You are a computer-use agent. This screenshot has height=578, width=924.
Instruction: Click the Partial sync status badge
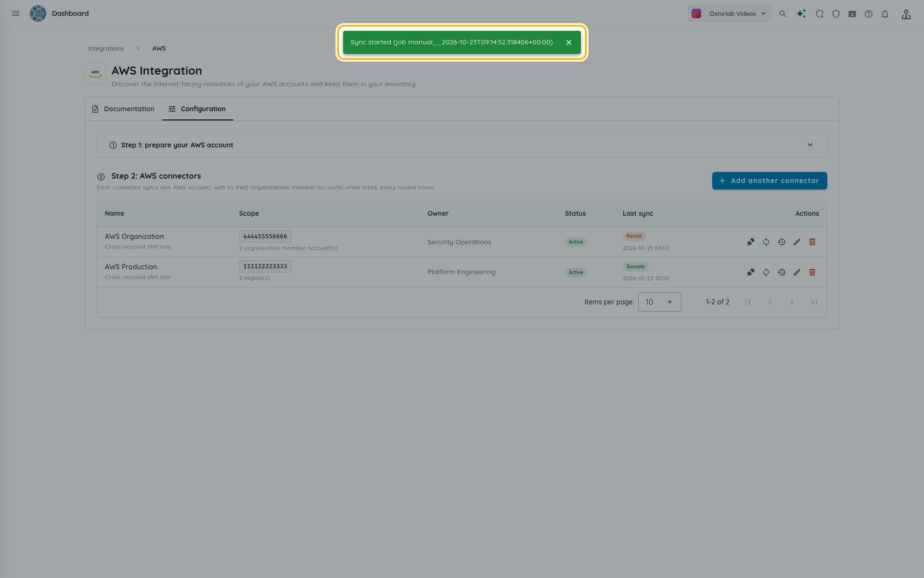tap(634, 236)
